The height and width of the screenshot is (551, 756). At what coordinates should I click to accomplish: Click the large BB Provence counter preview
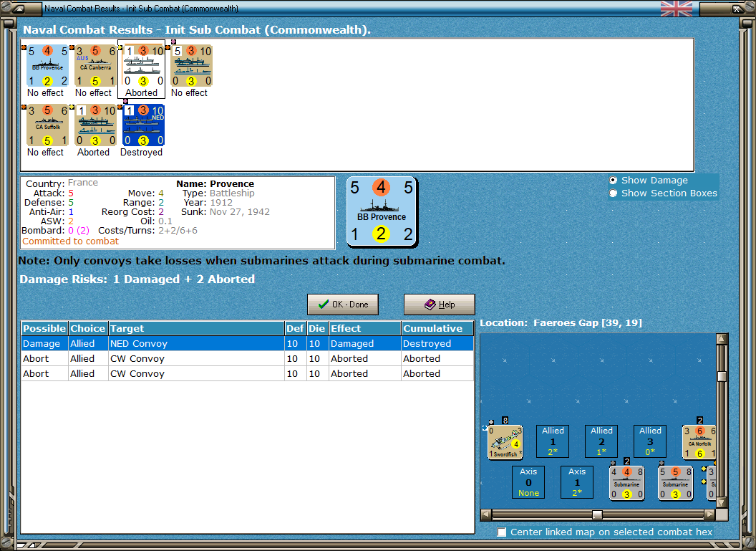point(382,211)
